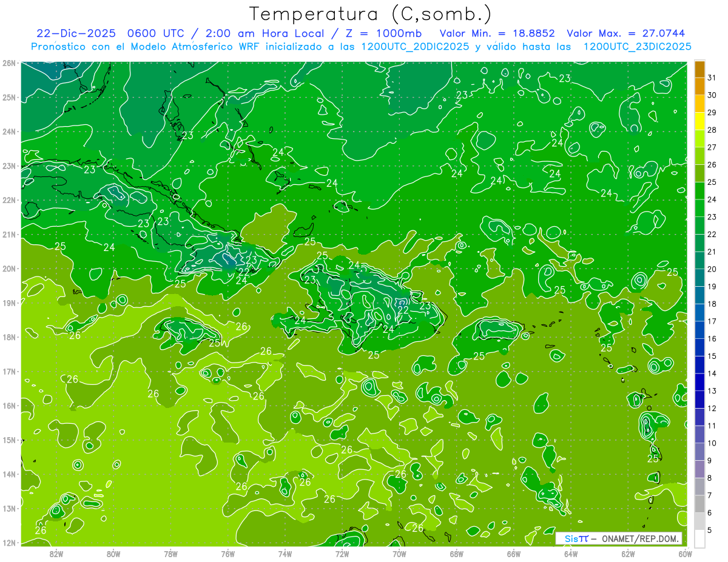The height and width of the screenshot is (562, 728).
Task: Click the teal swatch between 19 and 20
Action: 699,278
